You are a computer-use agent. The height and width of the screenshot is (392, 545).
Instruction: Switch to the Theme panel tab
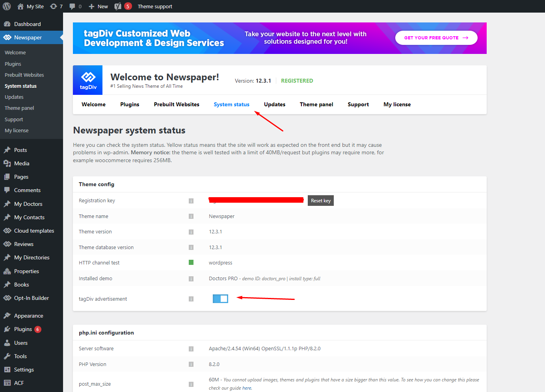click(x=316, y=104)
